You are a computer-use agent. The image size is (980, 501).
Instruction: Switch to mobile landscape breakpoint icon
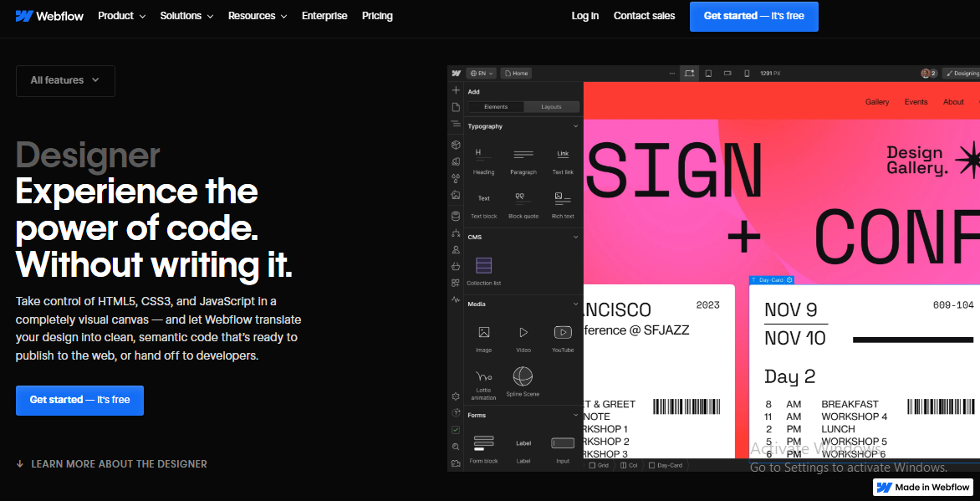[727, 73]
